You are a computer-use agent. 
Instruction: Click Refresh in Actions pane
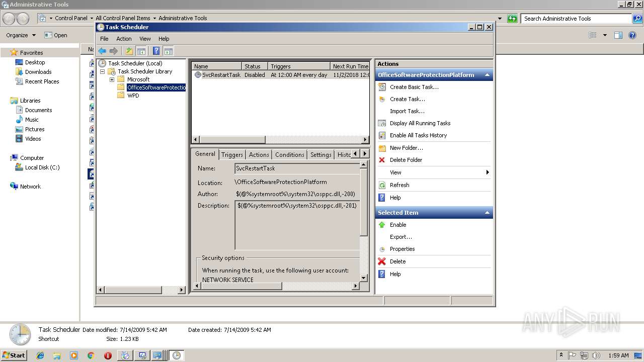(x=399, y=185)
